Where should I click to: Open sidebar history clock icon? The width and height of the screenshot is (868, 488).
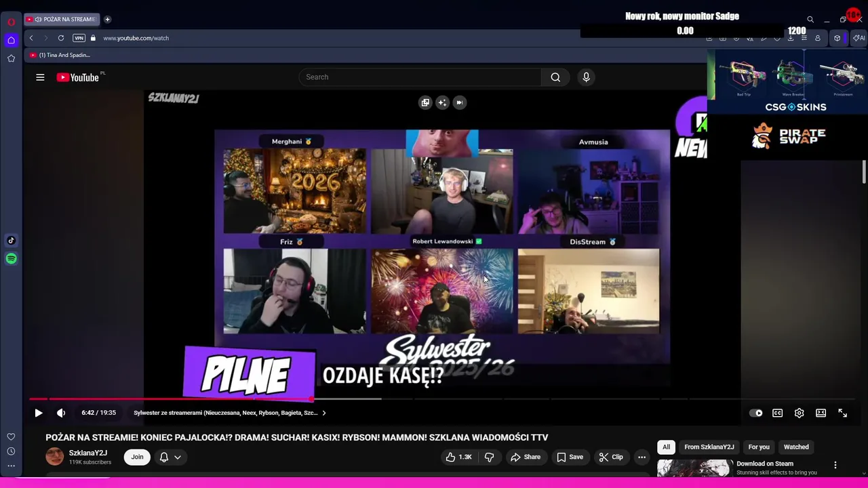[x=11, y=451]
